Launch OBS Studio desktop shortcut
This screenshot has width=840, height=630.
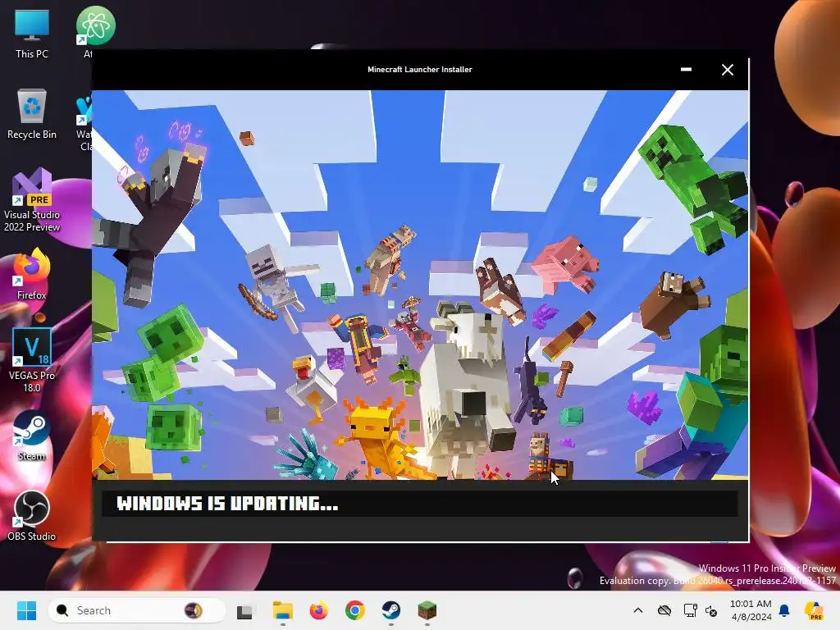32,516
